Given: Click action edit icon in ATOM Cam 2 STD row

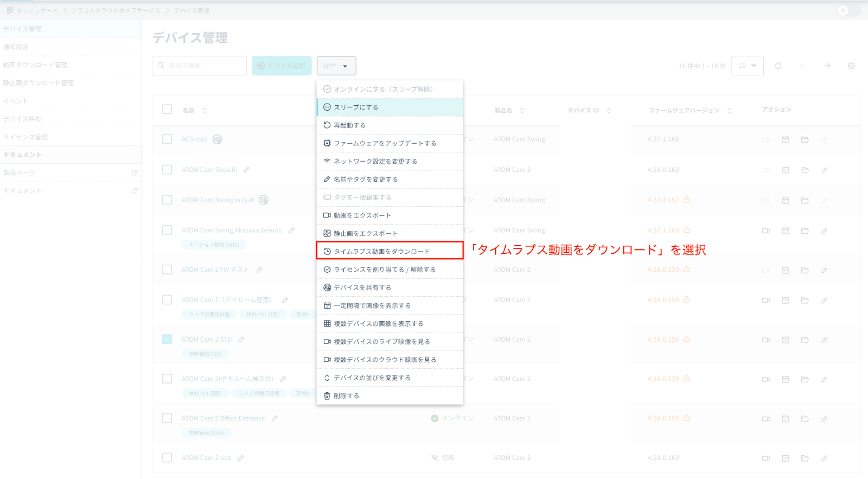Looking at the screenshot, I should tap(824, 340).
